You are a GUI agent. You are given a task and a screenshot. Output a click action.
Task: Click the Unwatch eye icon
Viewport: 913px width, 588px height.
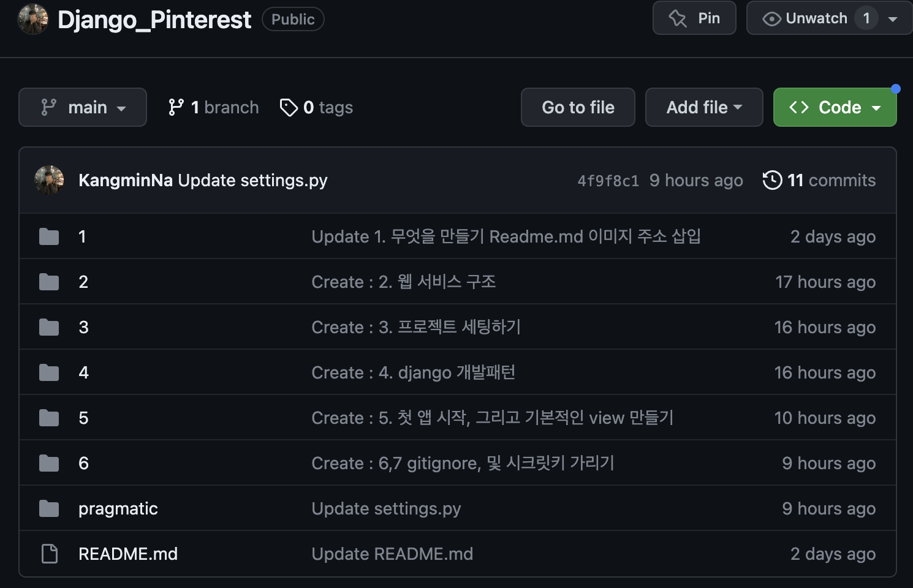[771, 19]
